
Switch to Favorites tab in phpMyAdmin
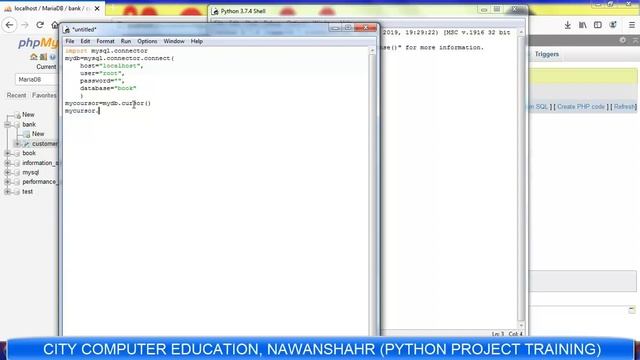click(x=44, y=95)
